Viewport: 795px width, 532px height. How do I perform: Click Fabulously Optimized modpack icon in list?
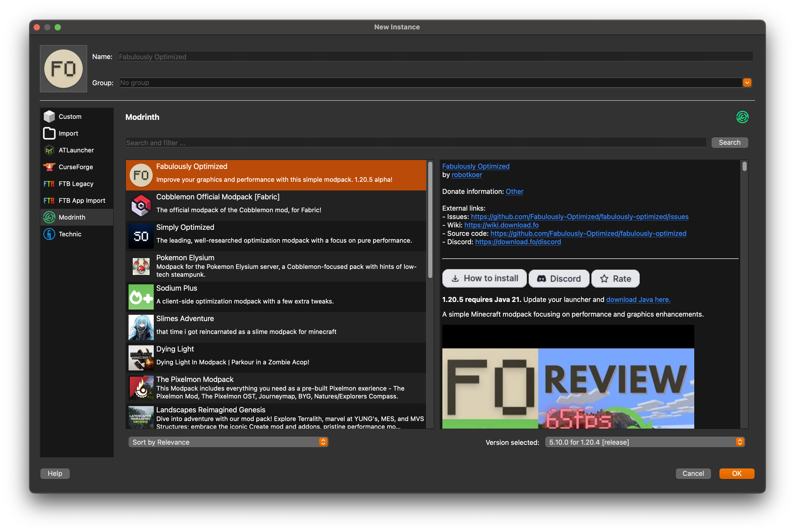pyautogui.click(x=141, y=175)
